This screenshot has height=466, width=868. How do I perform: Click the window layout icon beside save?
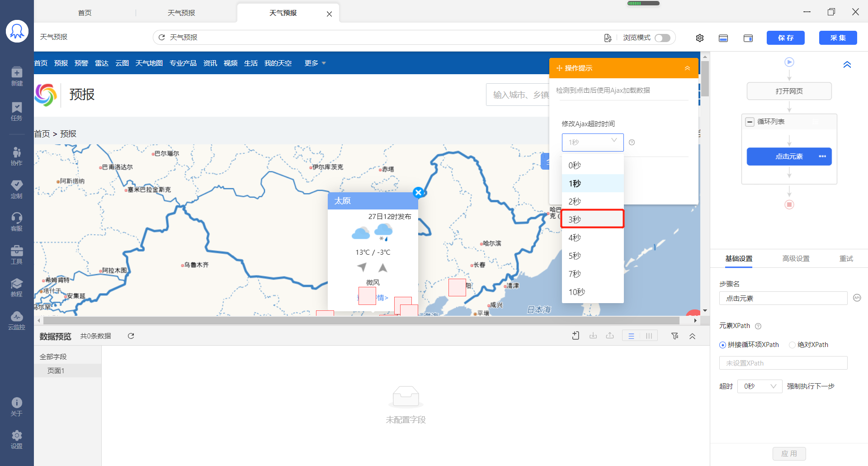748,38
